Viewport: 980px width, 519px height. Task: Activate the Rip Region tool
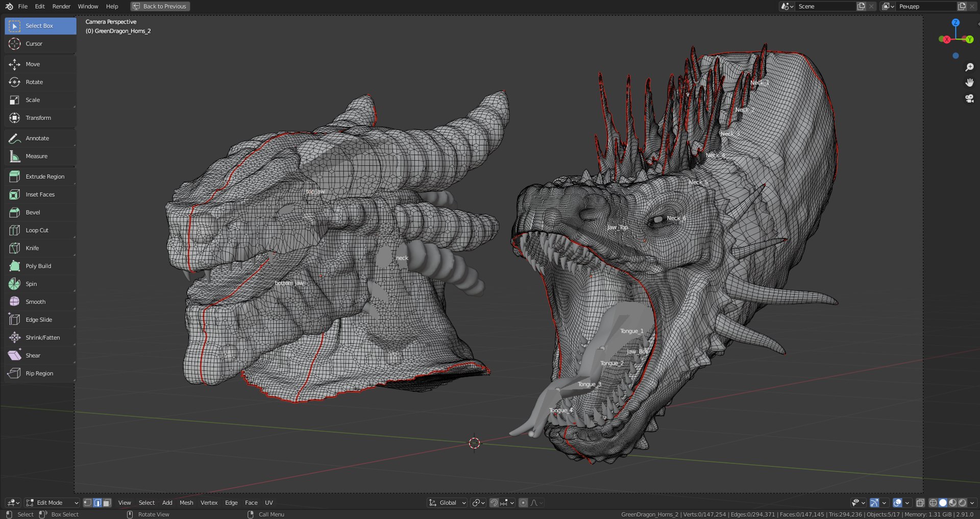tap(40, 373)
